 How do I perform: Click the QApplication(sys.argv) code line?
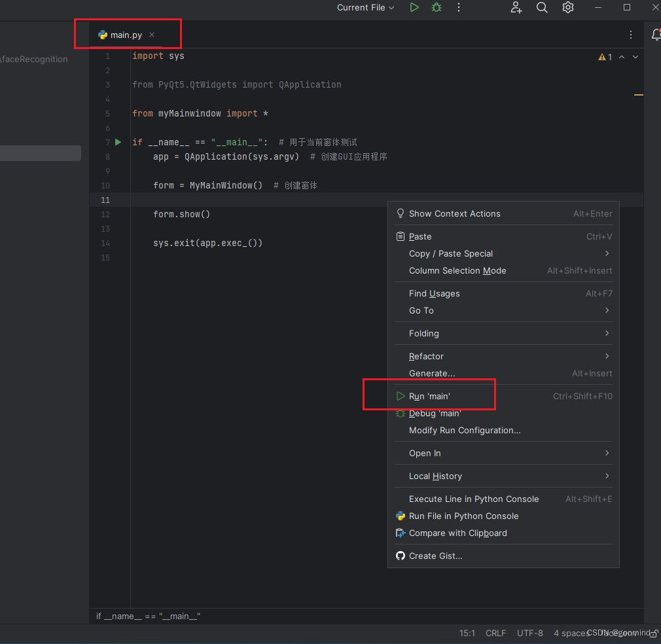(226, 157)
